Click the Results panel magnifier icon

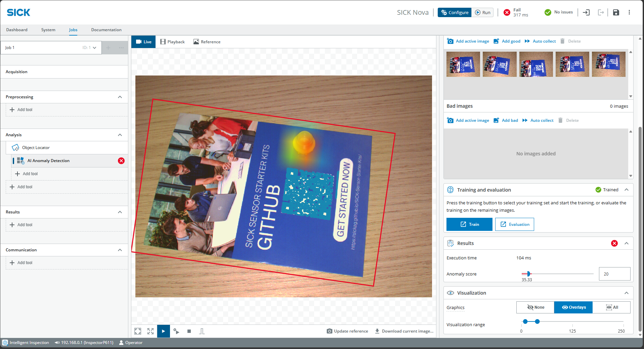[x=450, y=243]
